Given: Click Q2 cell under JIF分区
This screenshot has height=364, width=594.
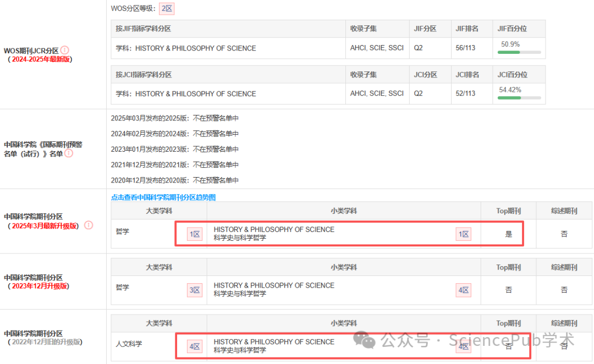Looking at the screenshot, I should [418, 48].
